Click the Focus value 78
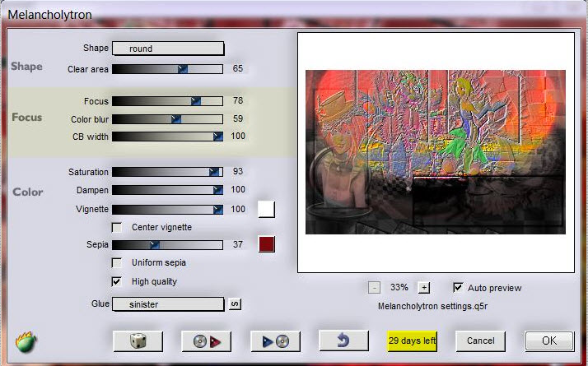The height and width of the screenshot is (366, 588). tap(238, 101)
